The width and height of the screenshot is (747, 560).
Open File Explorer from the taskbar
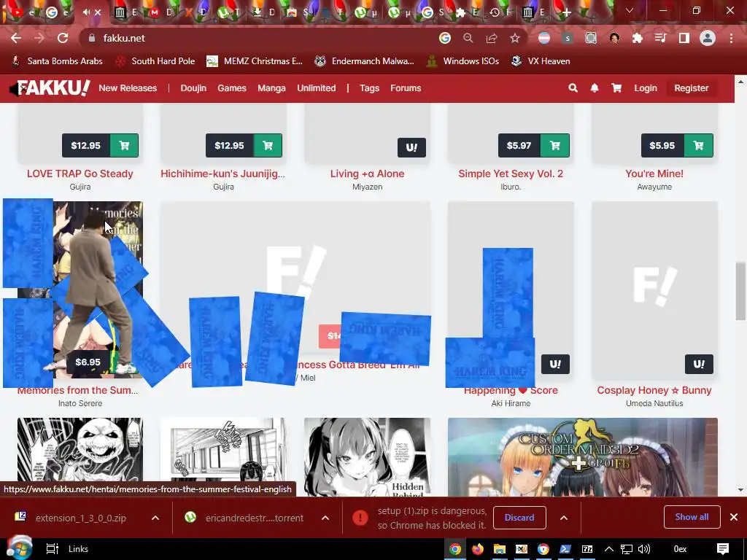pos(499,549)
